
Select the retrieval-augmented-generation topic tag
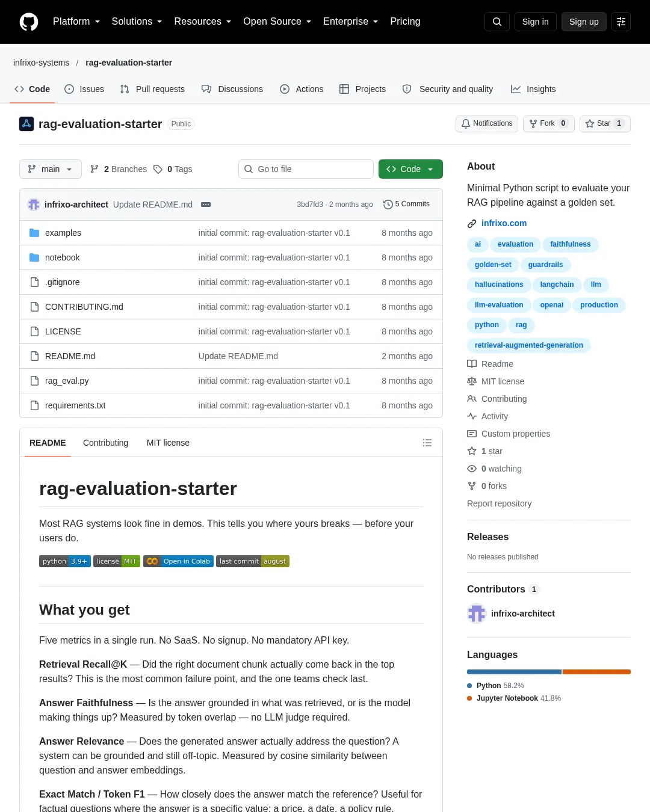click(x=529, y=345)
